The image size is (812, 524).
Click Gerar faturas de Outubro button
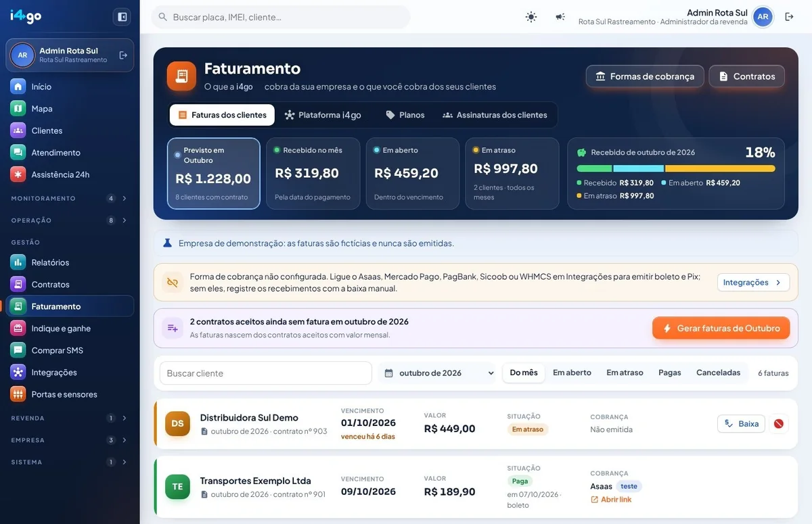pyautogui.click(x=721, y=328)
